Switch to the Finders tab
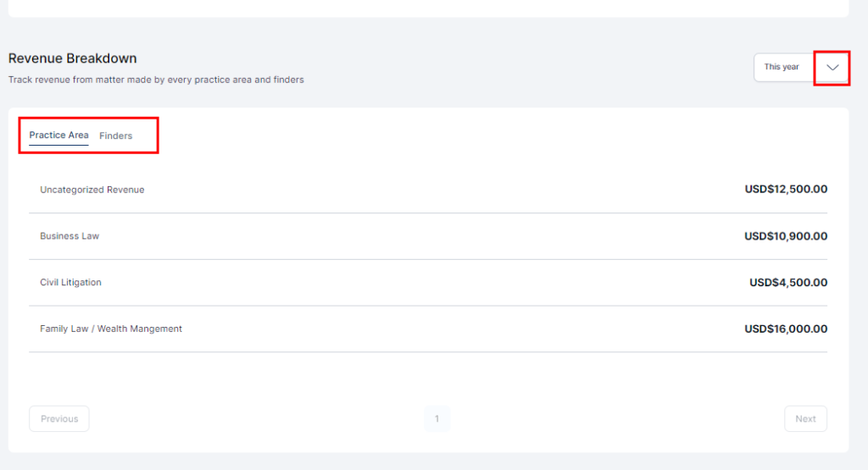 pos(116,135)
